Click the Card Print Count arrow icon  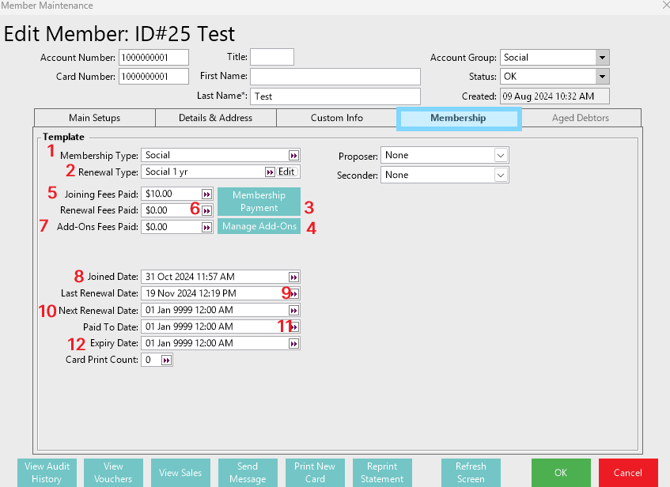(166, 360)
